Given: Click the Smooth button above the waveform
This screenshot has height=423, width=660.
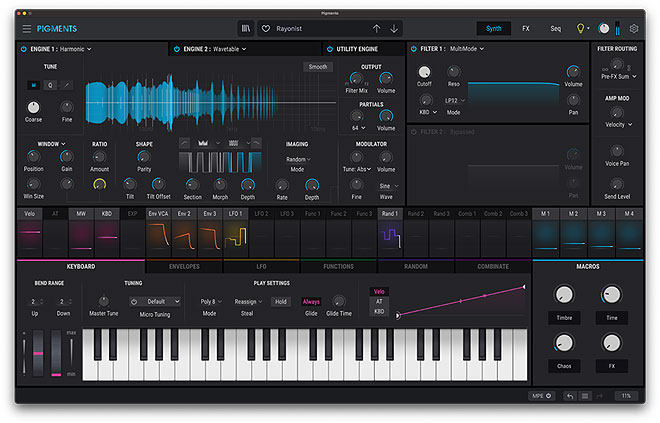Looking at the screenshot, I should [x=318, y=67].
